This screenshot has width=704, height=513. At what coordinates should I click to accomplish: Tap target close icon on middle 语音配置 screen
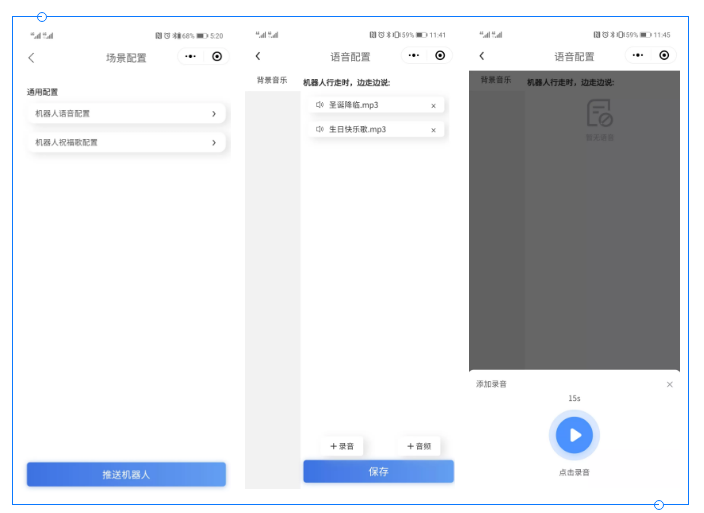440,55
